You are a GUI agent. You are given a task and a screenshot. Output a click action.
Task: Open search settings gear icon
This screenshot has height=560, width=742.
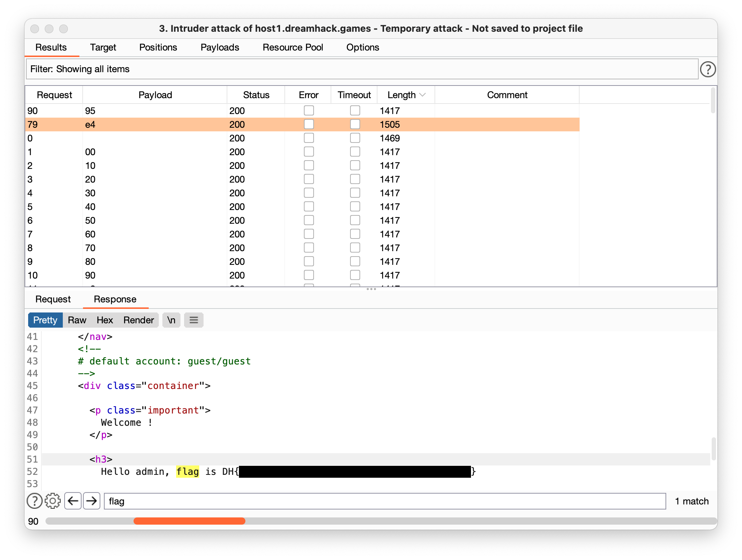[x=53, y=501]
